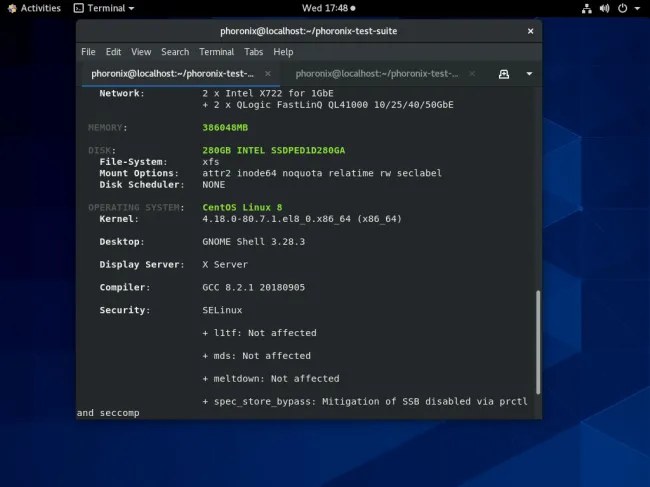
Task: Open the Search menu
Action: pos(175,52)
